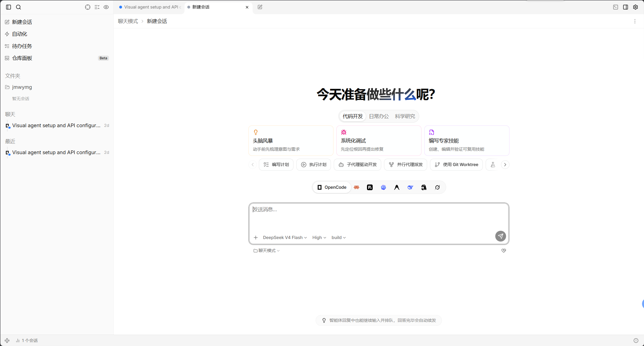Open 自动化 in the sidebar
This screenshot has width=644, height=346.
coord(57,34)
